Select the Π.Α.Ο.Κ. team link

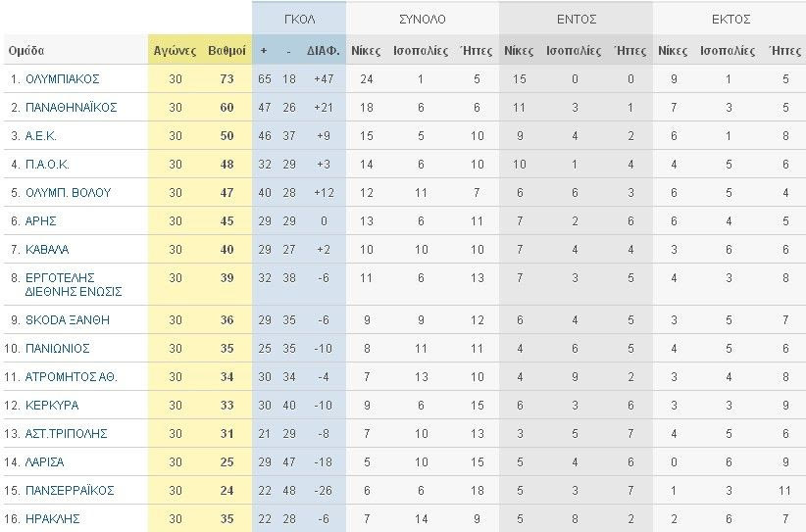pyautogui.click(x=47, y=164)
